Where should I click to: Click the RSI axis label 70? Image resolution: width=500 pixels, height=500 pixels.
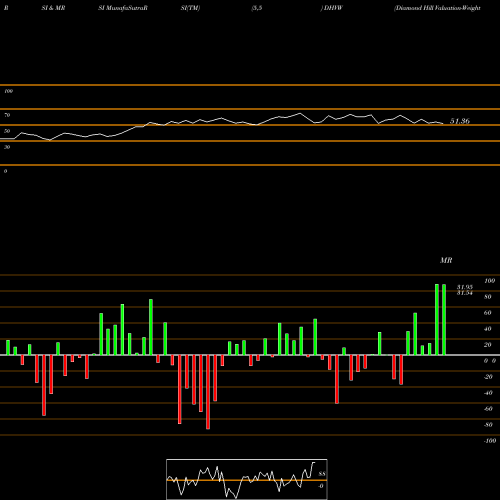[7, 115]
